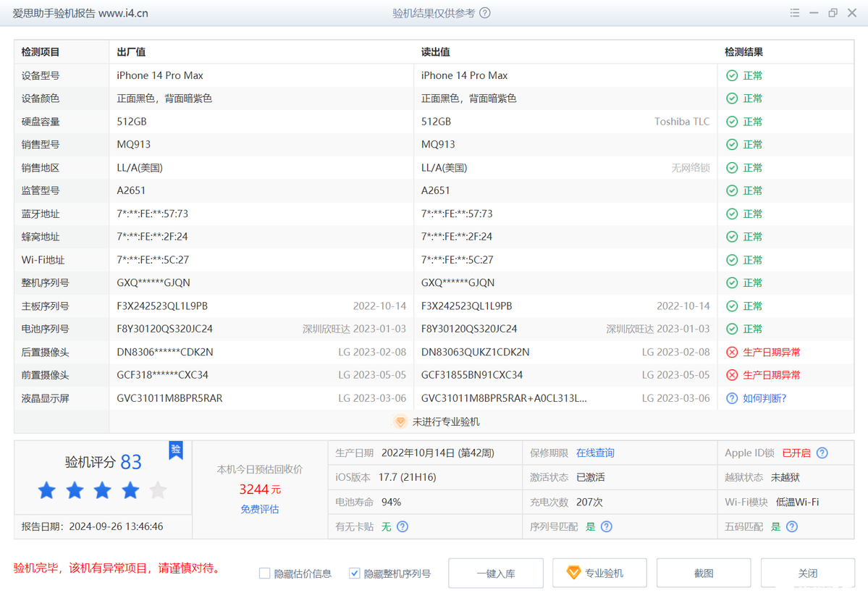Click the 电池寿命 94% value
The width and height of the screenshot is (868, 601).
coord(392,503)
